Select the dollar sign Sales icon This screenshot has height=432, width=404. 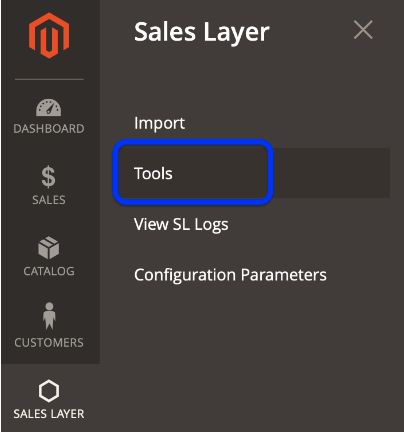[x=48, y=177]
